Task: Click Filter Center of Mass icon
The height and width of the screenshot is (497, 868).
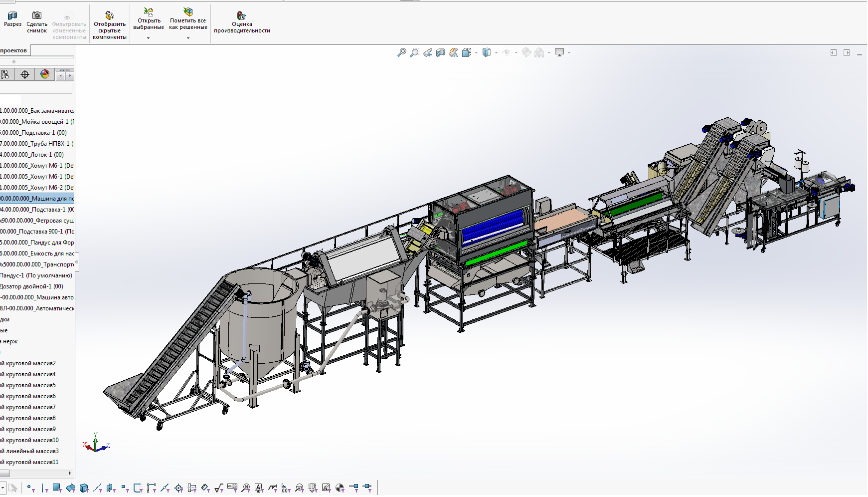Action: tap(340, 488)
